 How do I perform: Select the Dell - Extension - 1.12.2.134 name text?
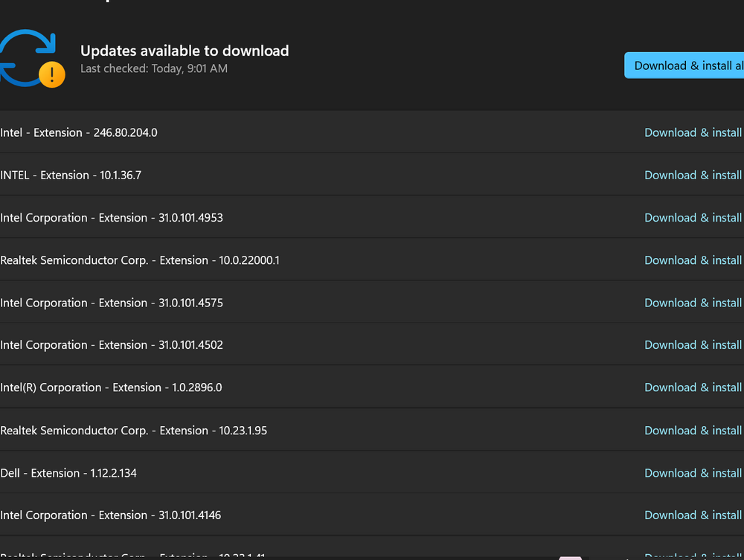click(68, 473)
